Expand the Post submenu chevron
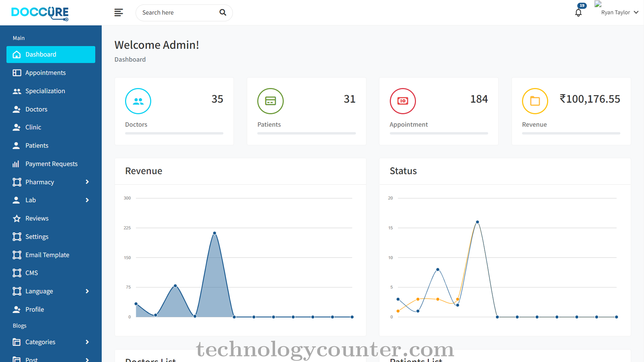Viewport: 644px width, 362px height. [x=87, y=360]
